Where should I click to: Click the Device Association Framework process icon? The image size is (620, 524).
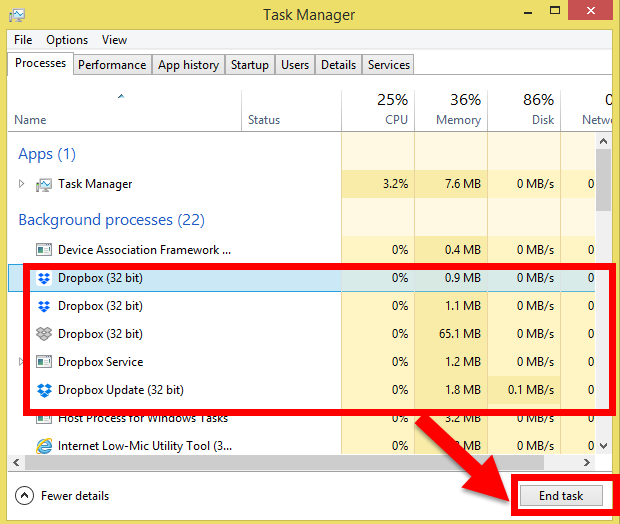43,250
